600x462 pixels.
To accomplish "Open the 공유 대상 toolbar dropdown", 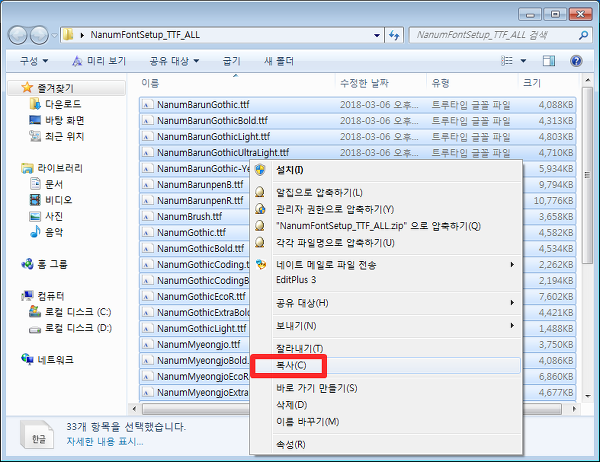I will pos(174,61).
